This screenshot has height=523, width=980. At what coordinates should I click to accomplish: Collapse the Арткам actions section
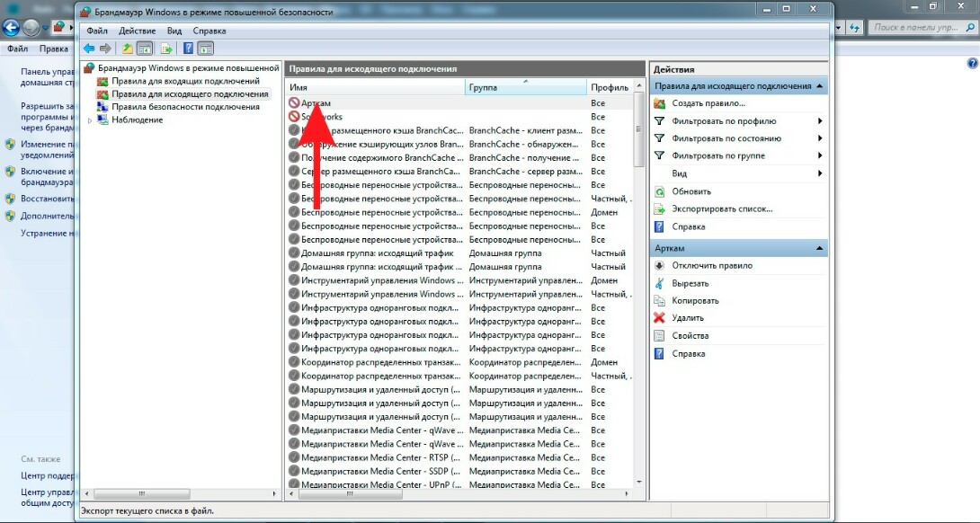[819, 248]
